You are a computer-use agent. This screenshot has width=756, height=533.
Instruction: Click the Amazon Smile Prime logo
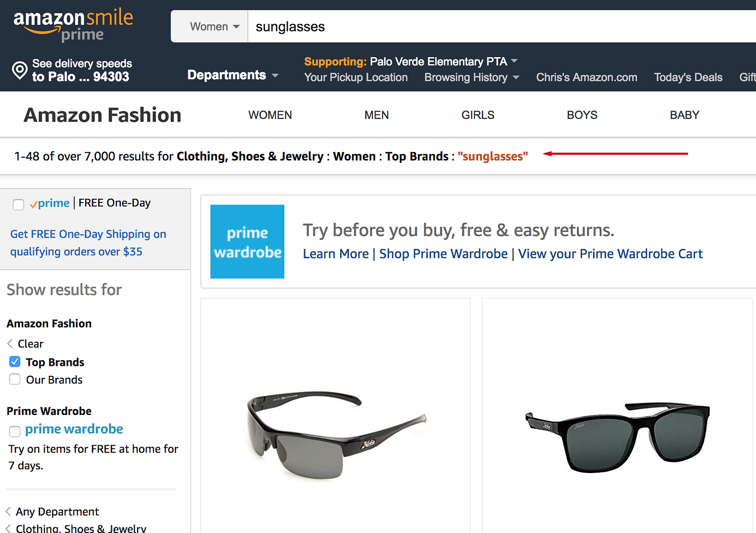click(x=73, y=25)
